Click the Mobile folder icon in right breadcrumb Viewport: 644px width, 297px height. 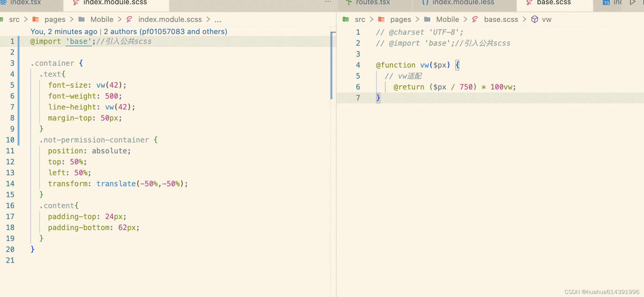[427, 19]
